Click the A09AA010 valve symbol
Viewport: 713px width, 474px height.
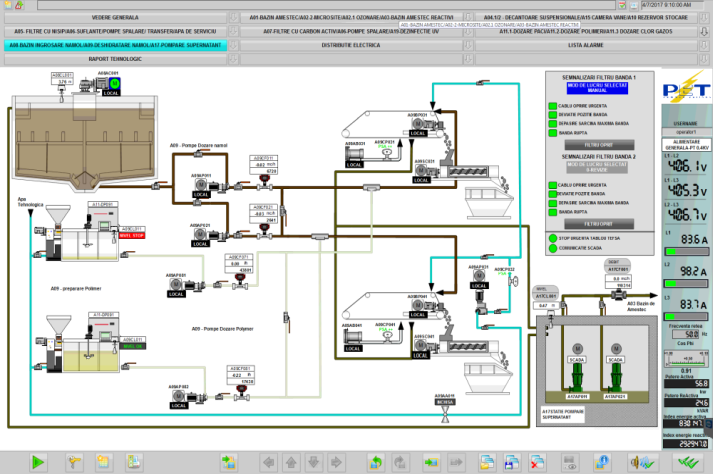(x=445, y=414)
